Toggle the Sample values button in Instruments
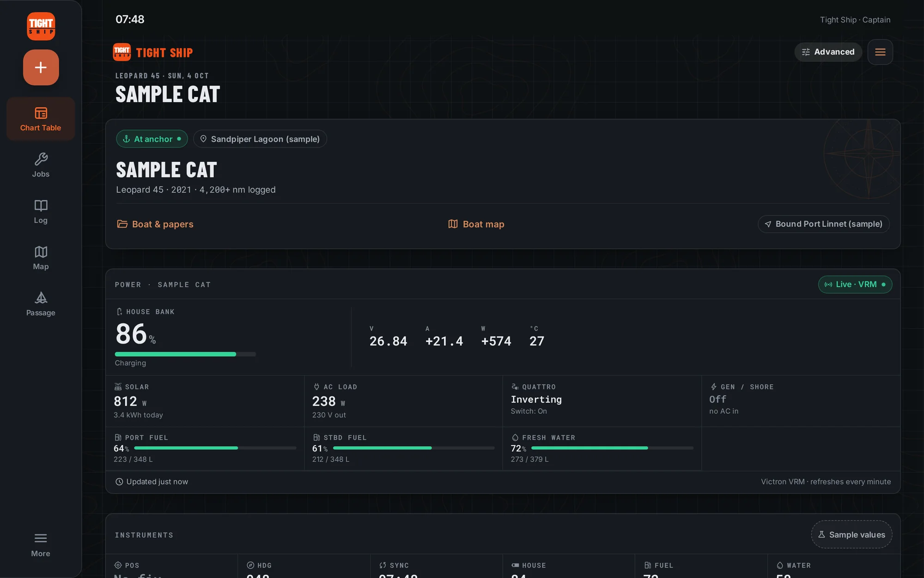Screen dimensions: 924x578 851,535
